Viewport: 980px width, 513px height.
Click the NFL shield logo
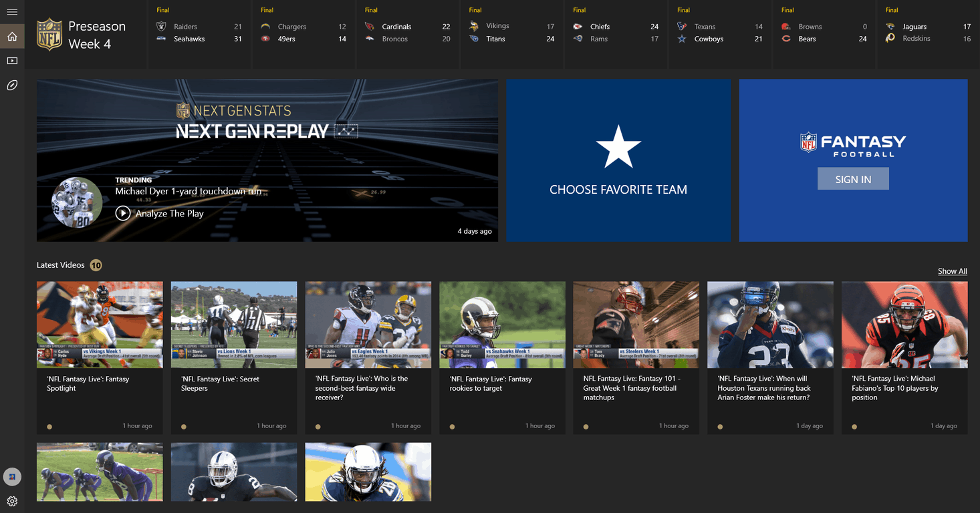[x=49, y=35]
